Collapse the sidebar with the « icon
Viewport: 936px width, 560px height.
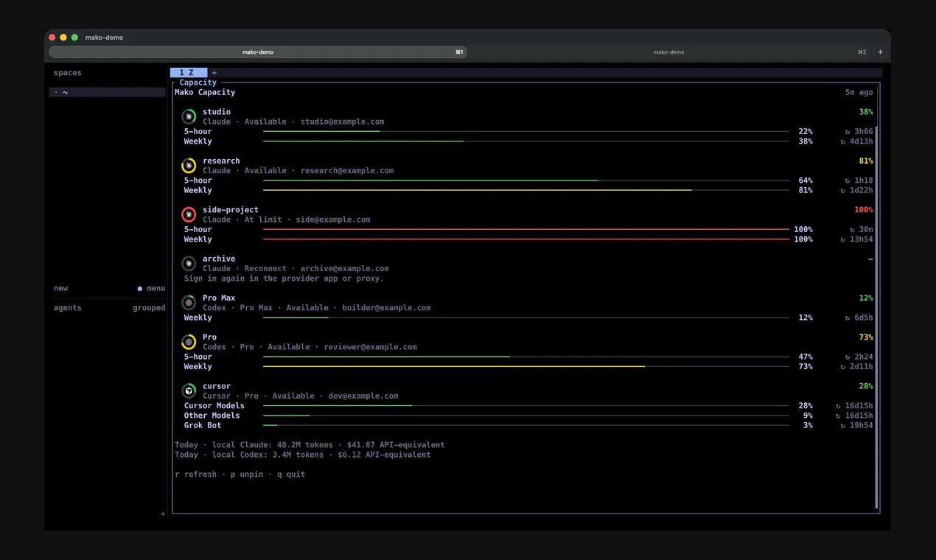(x=163, y=514)
